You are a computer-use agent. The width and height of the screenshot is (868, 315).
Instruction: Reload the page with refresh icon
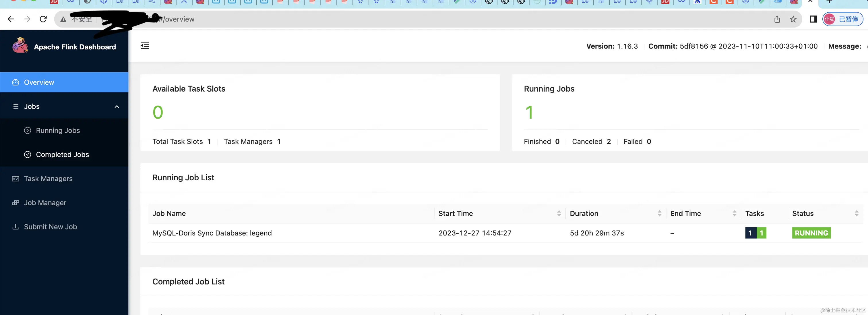(x=43, y=19)
